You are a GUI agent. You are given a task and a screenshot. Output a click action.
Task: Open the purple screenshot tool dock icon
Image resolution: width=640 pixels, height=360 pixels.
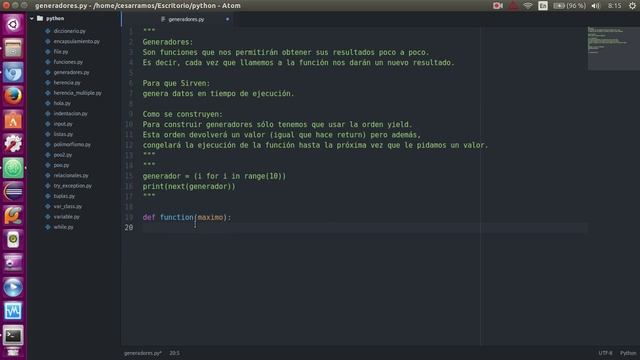click(13, 263)
